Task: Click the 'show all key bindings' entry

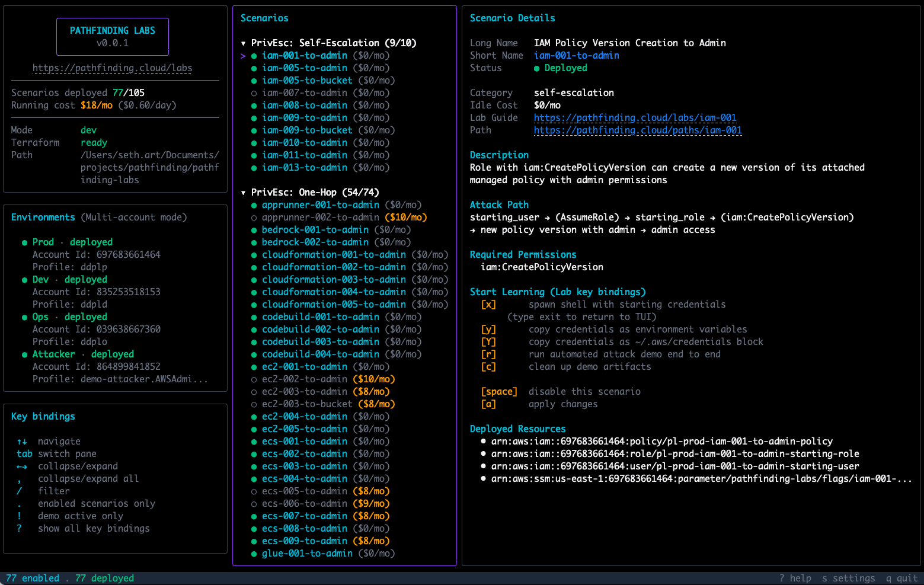Action: click(94, 529)
